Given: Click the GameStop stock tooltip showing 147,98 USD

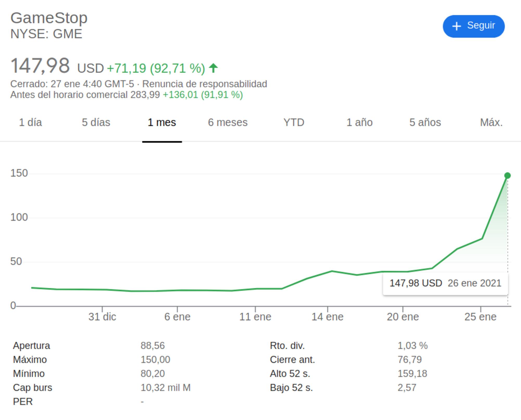Looking at the screenshot, I should pos(445,284).
